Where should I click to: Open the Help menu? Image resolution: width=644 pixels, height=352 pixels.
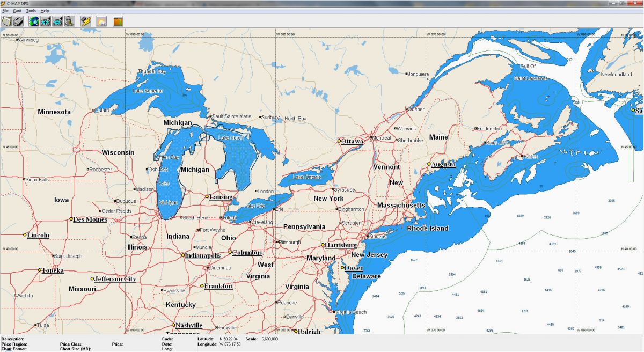click(45, 11)
